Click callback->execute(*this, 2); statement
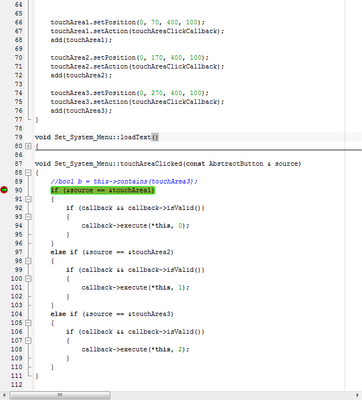This screenshot has width=362, height=400. 135,349
